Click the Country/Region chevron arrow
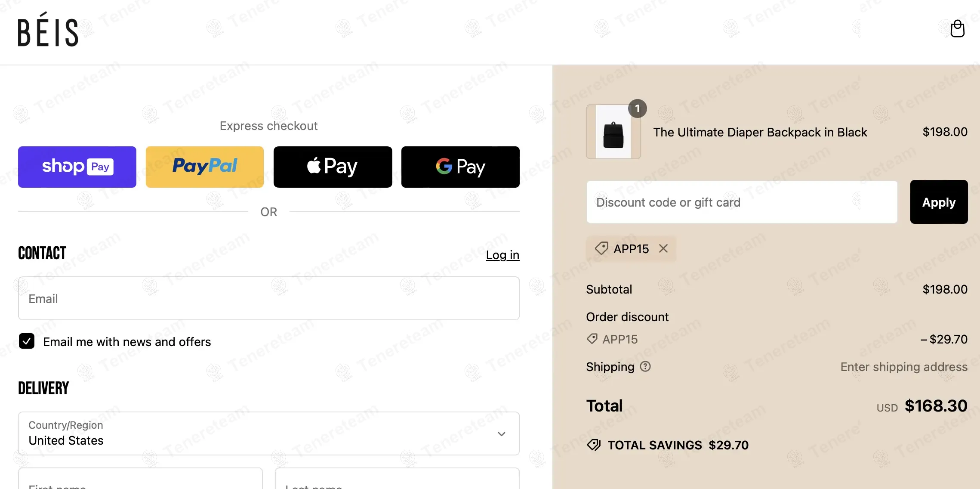Screen dimensions: 980x489 [x=501, y=434]
